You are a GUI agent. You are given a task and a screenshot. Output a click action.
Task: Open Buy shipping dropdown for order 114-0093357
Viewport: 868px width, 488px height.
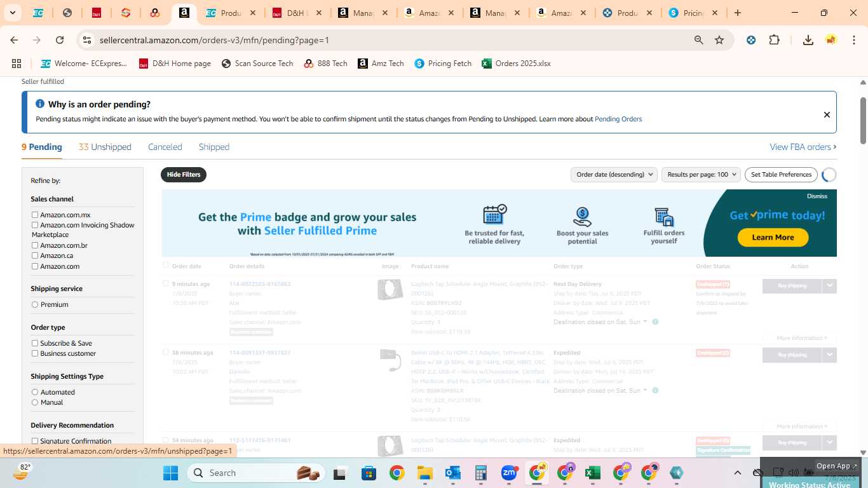click(829, 355)
